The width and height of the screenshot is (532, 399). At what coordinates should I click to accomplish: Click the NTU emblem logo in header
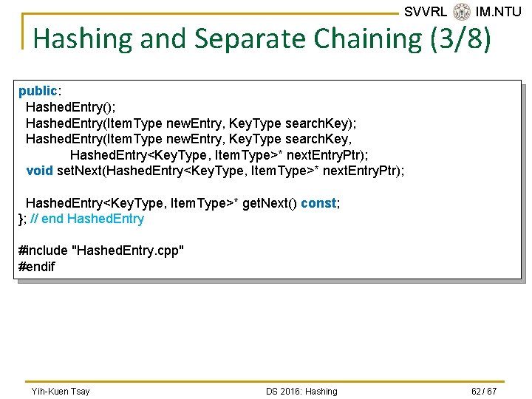click(x=461, y=12)
